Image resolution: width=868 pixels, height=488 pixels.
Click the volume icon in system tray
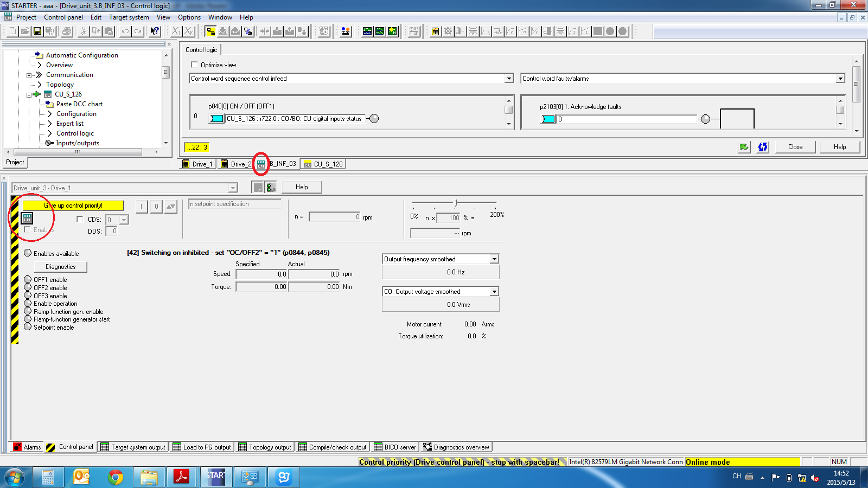click(815, 478)
